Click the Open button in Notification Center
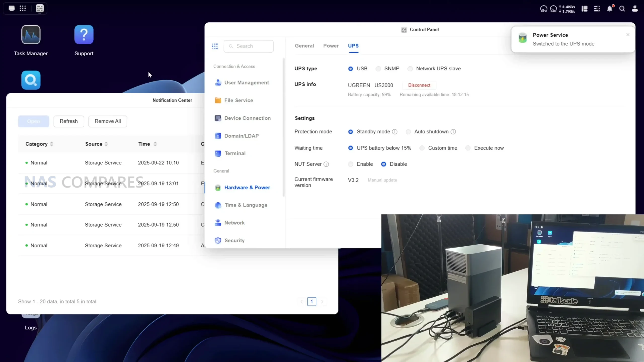The width and height of the screenshot is (644, 362). (x=33, y=121)
